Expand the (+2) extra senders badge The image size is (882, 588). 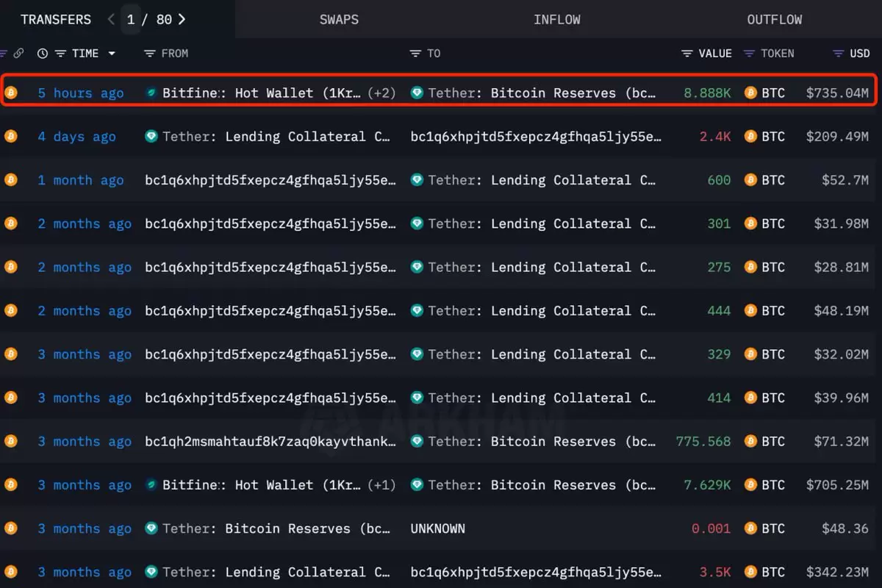[x=381, y=93]
